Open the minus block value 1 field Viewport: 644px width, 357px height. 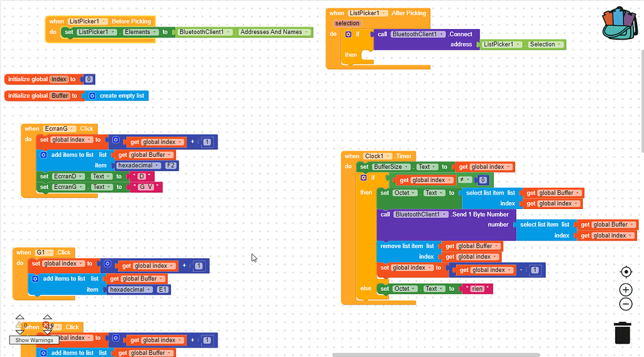[535, 270]
